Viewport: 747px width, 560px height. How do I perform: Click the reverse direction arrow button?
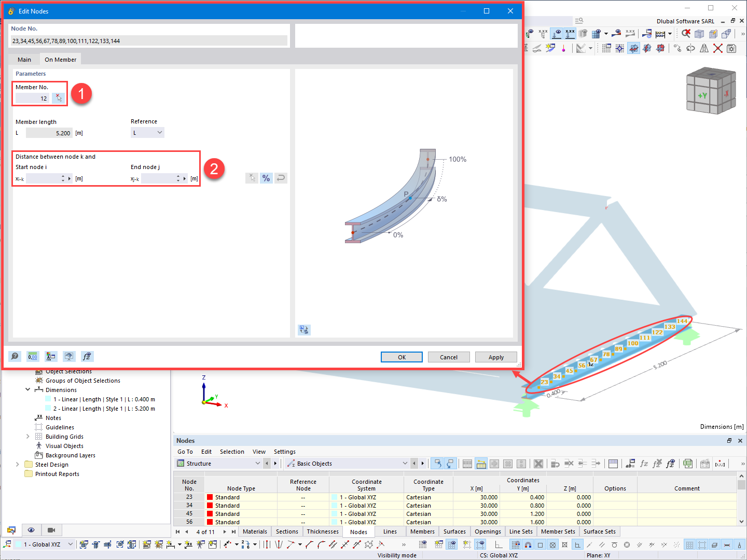pyautogui.click(x=281, y=178)
